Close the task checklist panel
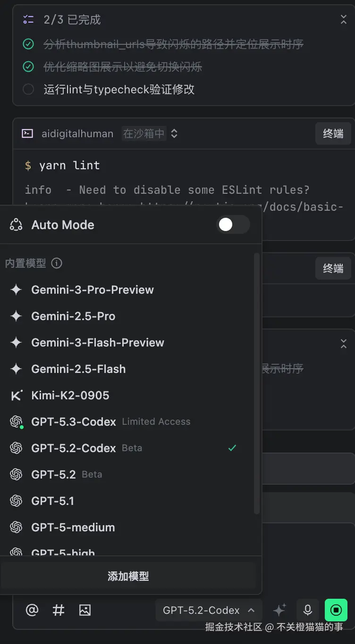 point(344,19)
